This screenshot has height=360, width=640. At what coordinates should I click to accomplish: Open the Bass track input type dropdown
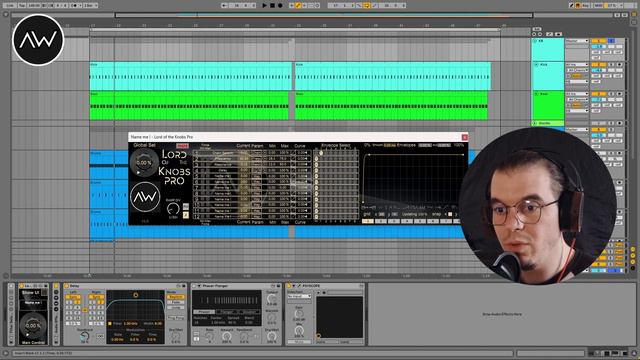tap(577, 94)
